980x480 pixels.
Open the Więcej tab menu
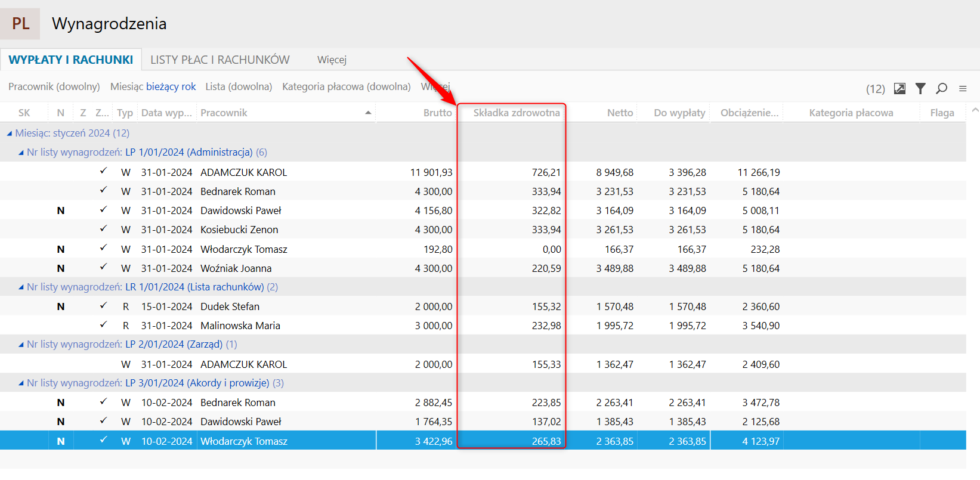pos(332,60)
